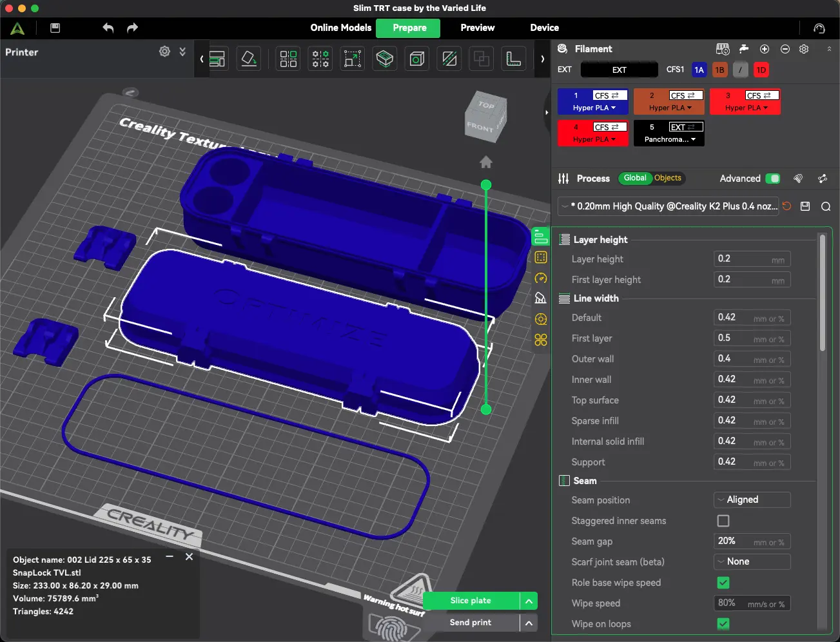840x642 pixels.
Task: Enable Staggered inner seams checkbox
Action: coord(723,521)
